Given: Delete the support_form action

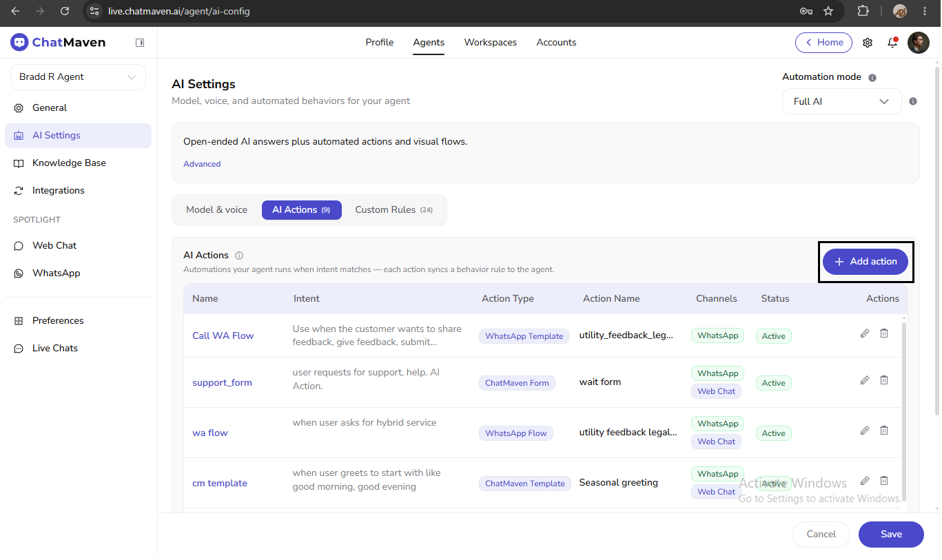Looking at the screenshot, I should [884, 380].
